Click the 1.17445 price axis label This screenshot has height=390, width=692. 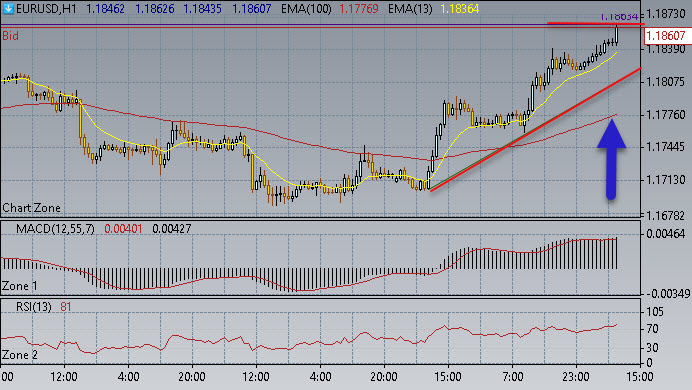[666, 147]
